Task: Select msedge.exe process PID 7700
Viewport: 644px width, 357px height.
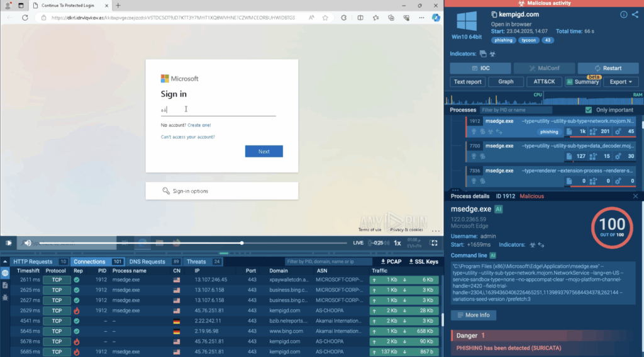Action: click(551, 151)
